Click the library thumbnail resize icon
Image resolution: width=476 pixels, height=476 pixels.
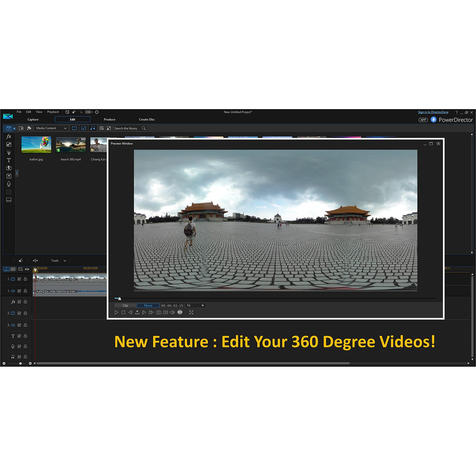[109, 128]
